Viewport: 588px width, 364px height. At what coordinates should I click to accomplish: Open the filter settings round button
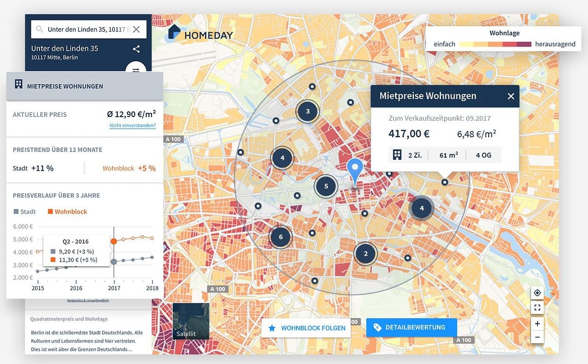(136, 69)
